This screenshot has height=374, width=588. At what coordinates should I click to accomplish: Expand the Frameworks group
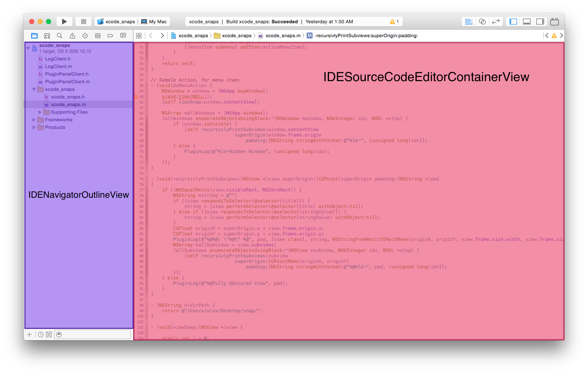[x=34, y=120]
